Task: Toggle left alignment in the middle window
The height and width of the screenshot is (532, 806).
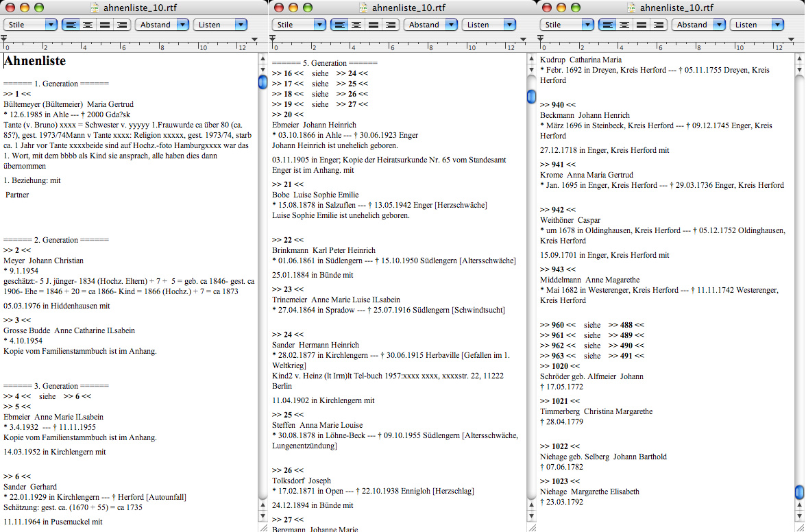Action: click(x=339, y=25)
